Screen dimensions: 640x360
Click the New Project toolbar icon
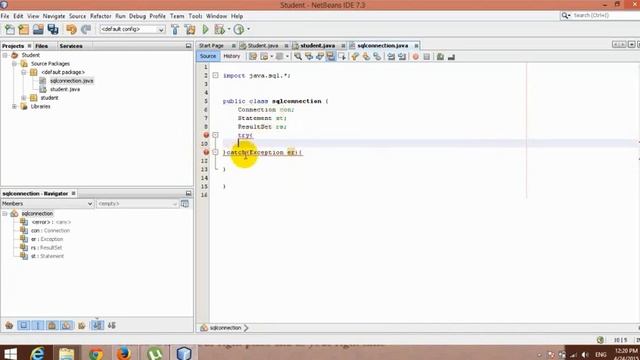point(24,29)
